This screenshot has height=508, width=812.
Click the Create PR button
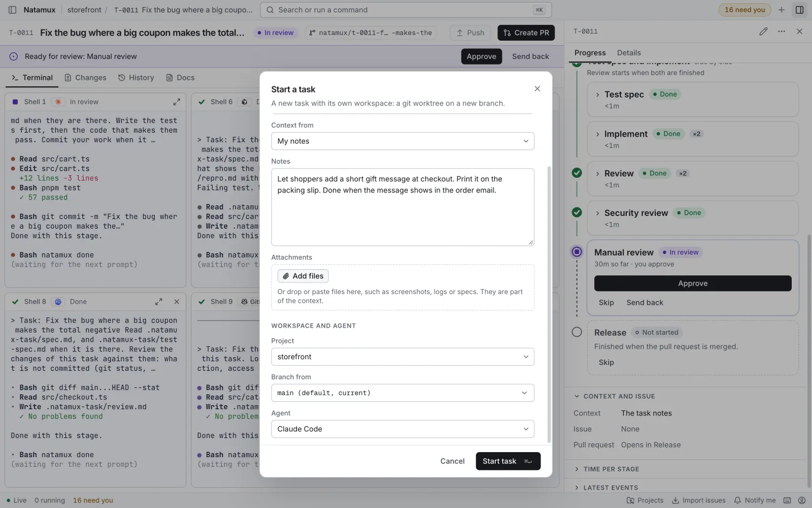[526, 33]
